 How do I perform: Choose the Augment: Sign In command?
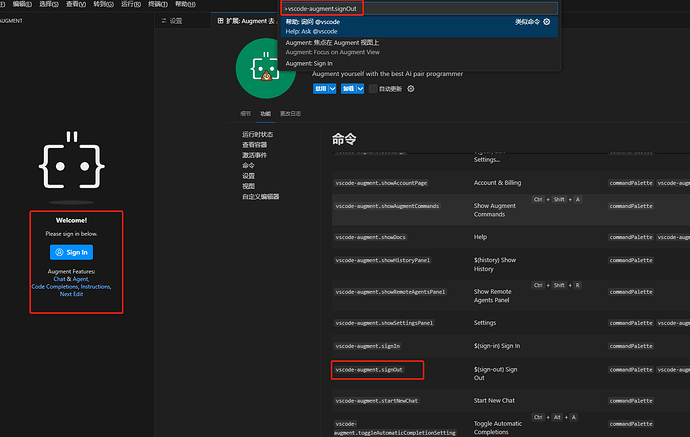[419, 63]
